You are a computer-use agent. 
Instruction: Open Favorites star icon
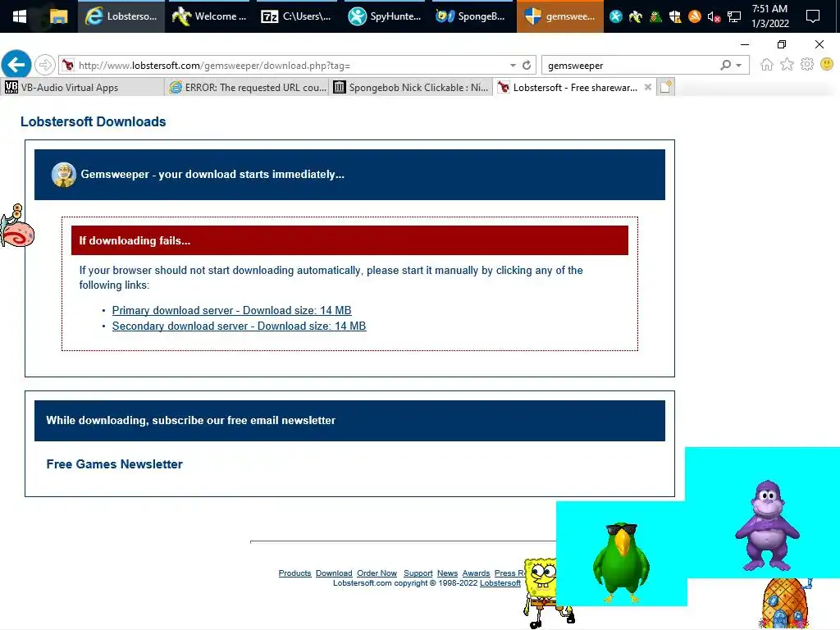(787, 65)
